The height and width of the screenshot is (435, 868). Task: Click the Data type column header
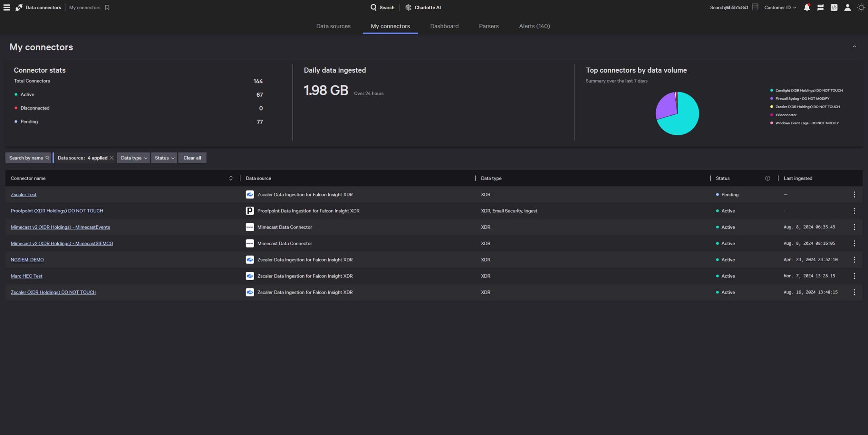(491, 178)
